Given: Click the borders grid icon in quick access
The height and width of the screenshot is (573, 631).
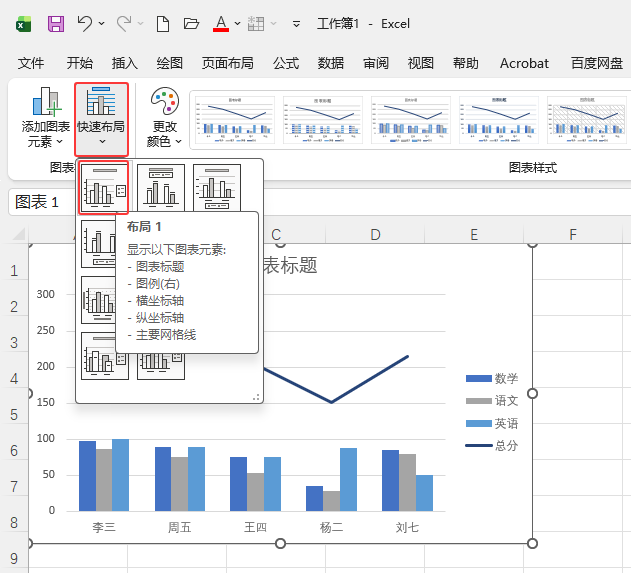Looking at the screenshot, I should [256, 24].
